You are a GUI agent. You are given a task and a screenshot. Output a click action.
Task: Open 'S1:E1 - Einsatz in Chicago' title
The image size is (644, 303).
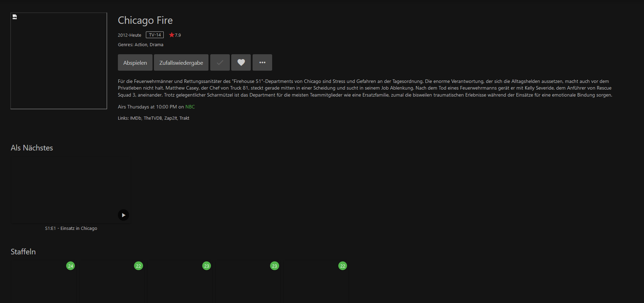[71, 228]
